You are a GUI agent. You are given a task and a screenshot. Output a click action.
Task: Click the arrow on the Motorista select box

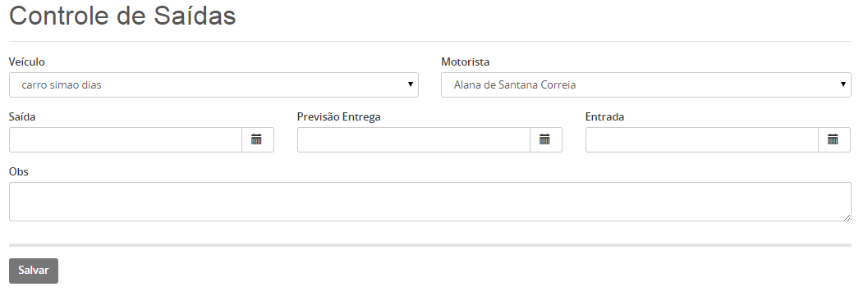click(843, 84)
